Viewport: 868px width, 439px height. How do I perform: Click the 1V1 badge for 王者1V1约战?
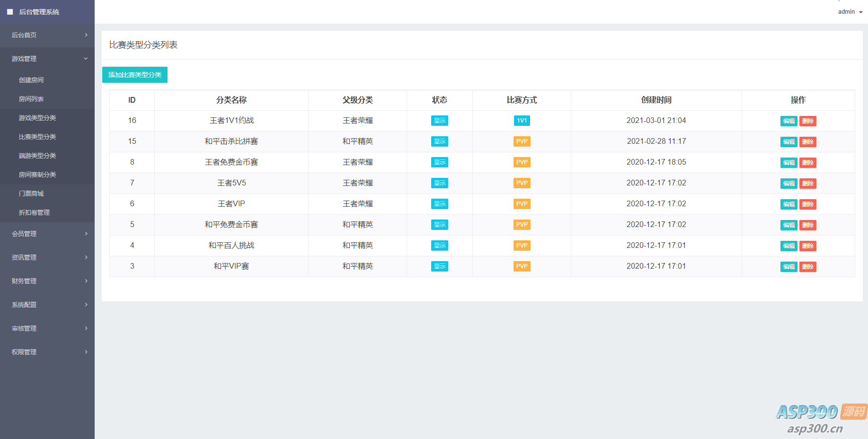click(522, 121)
